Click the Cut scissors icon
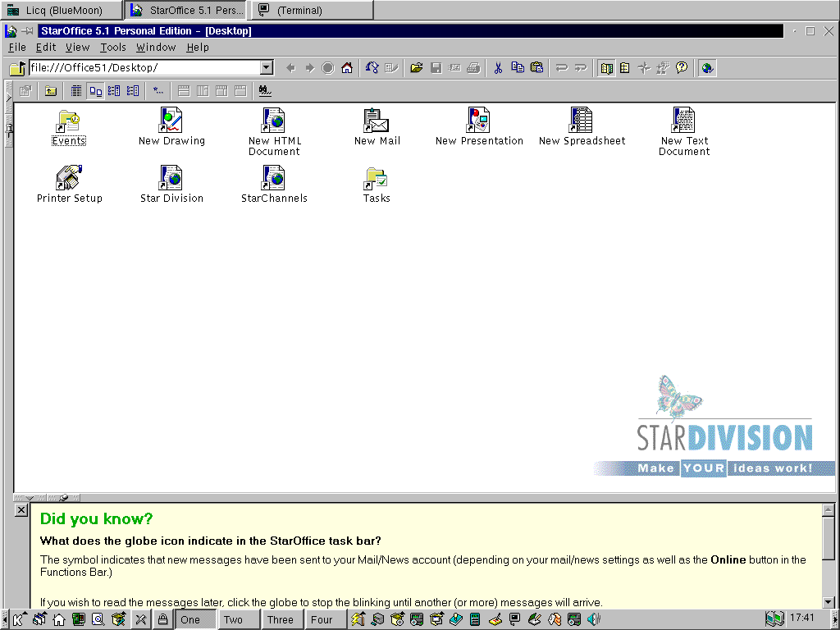The image size is (840, 630). [497, 68]
